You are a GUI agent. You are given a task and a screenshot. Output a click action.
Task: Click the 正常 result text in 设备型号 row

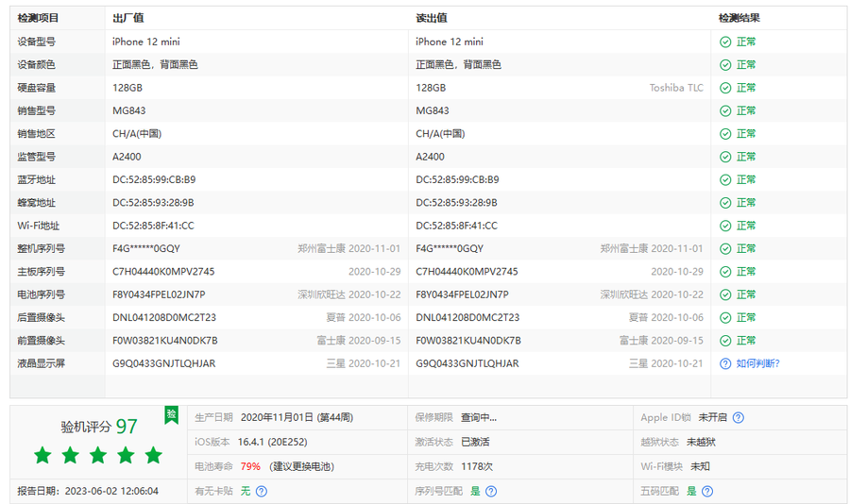[x=746, y=42]
